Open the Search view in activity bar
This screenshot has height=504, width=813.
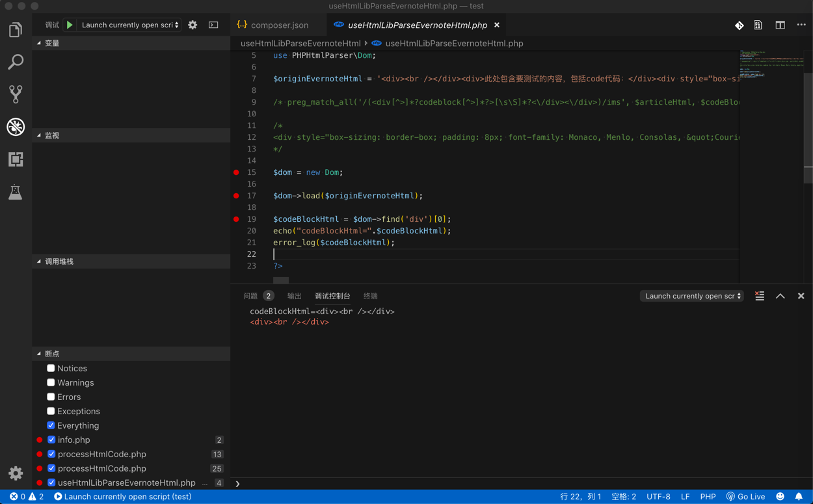click(16, 62)
